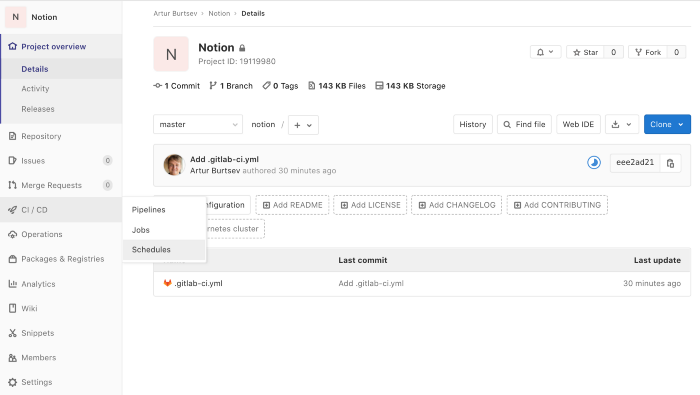The width and height of the screenshot is (700, 395).
Task: Click the large N project avatar
Action: pyautogui.click(x=171, y=54)
